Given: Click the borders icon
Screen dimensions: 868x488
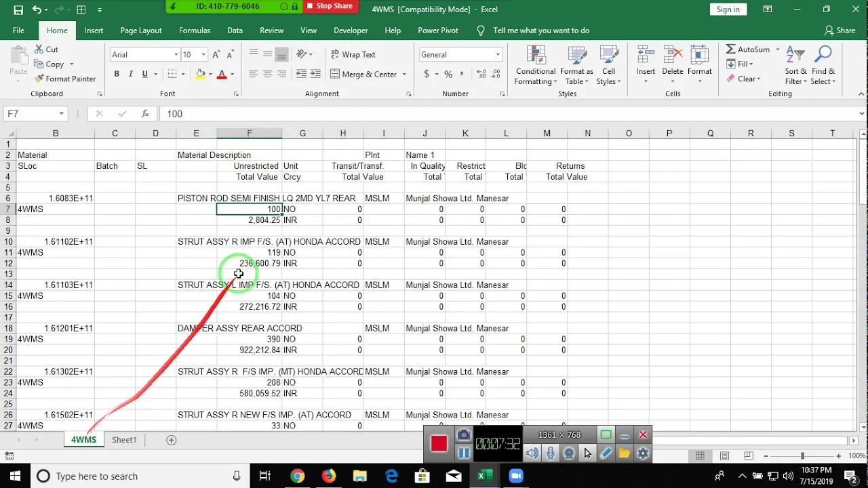Looking at the screenshot, I should click(x=172, y=74).
